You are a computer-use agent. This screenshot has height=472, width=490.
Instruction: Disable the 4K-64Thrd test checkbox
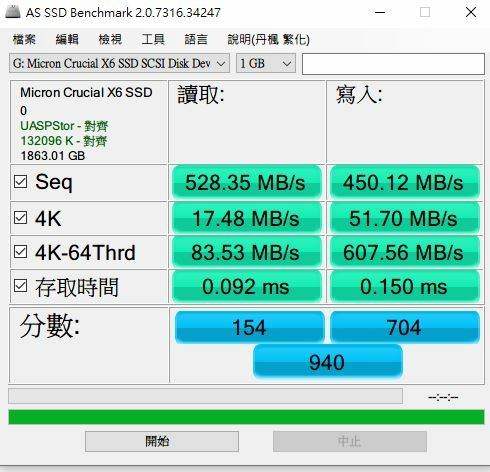(21, 252)
